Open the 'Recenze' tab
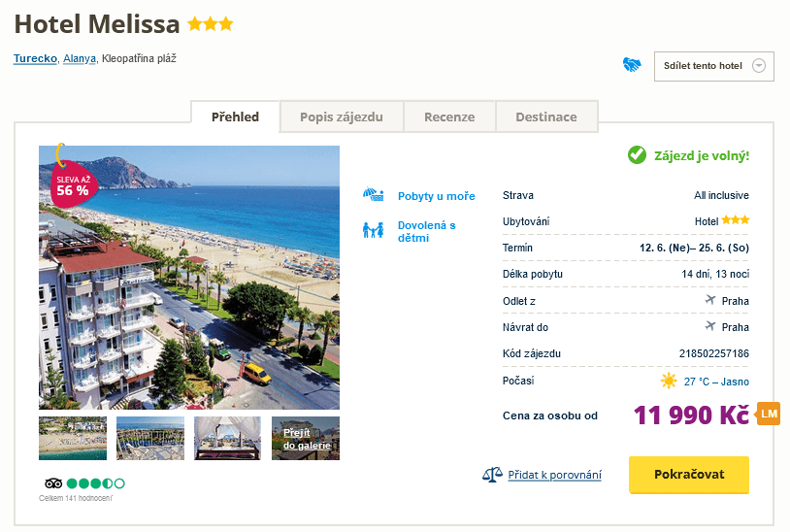This screenshot has width=790, height=532. (449, 116)
